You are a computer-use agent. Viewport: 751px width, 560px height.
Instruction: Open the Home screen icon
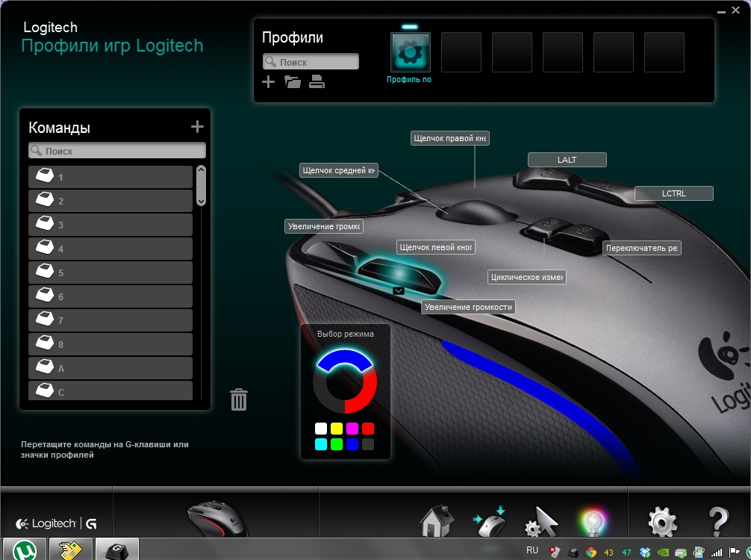[437, 521]
